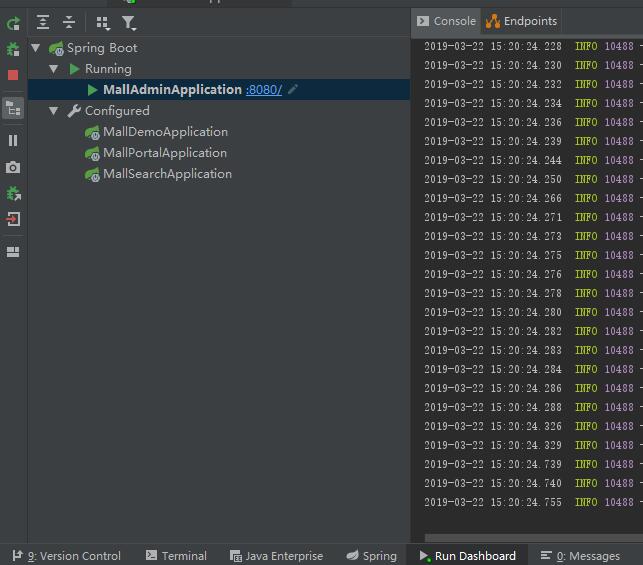
Task: Expand all nodes in dashboard toolbar
Action: (43, 22)
